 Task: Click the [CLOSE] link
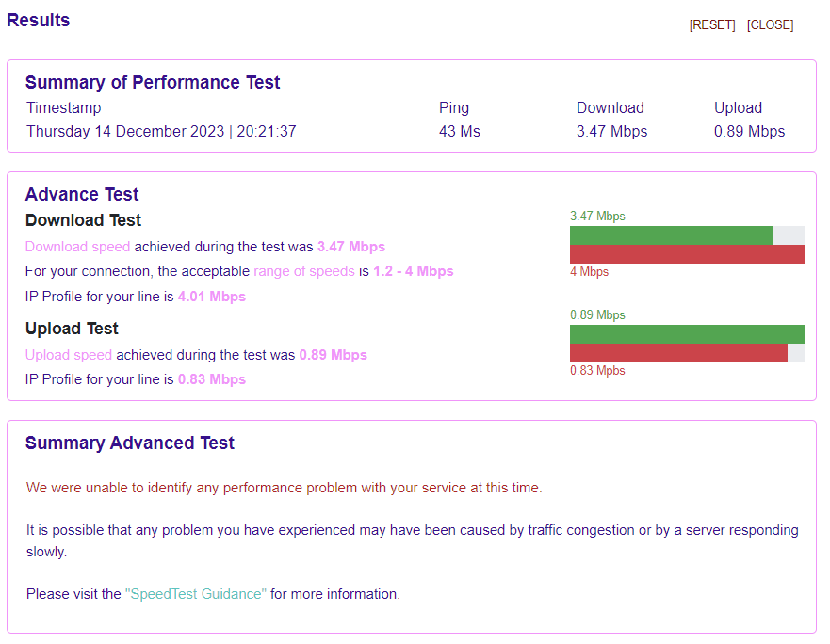tap(771, 24)
